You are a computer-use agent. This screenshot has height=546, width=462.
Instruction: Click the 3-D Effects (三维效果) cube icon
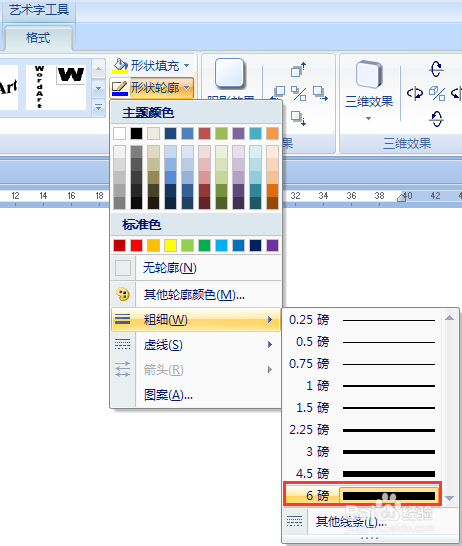(369, 74)
